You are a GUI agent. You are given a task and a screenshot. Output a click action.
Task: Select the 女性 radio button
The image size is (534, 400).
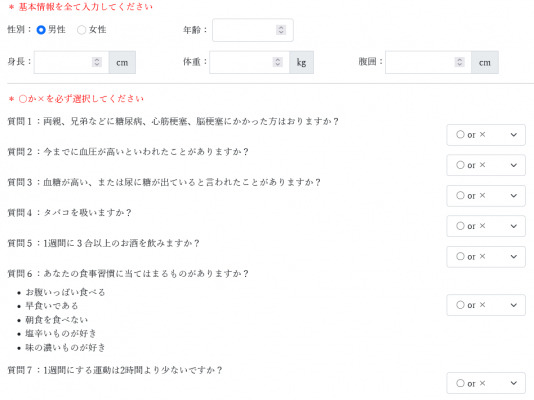point(81,30)
